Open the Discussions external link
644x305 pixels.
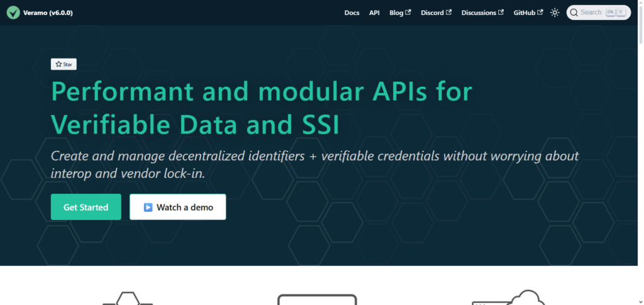[x=482, y=13]
